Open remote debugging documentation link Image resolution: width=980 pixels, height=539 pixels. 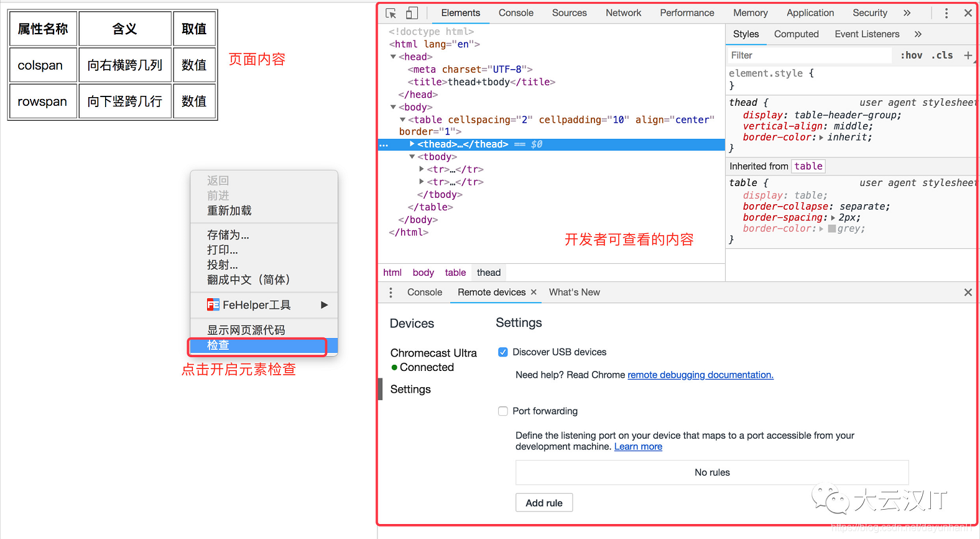(x=700, y=375)
